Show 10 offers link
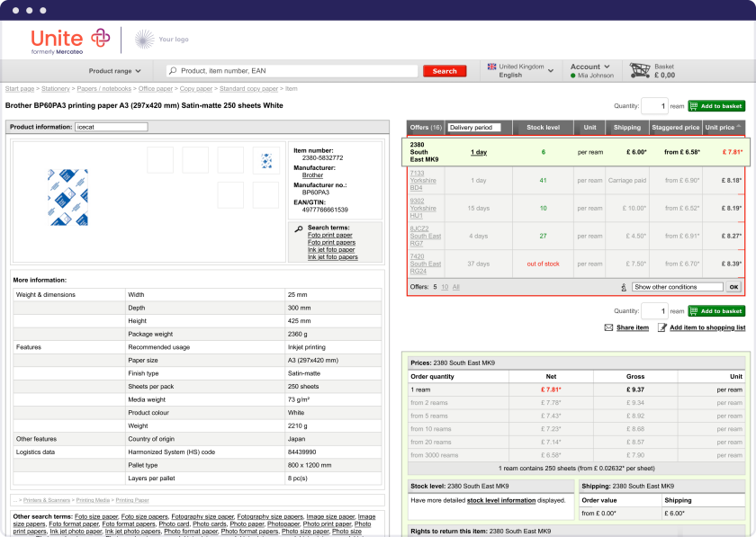The width and height of the screenshot is (756, 537). point(445,287)
